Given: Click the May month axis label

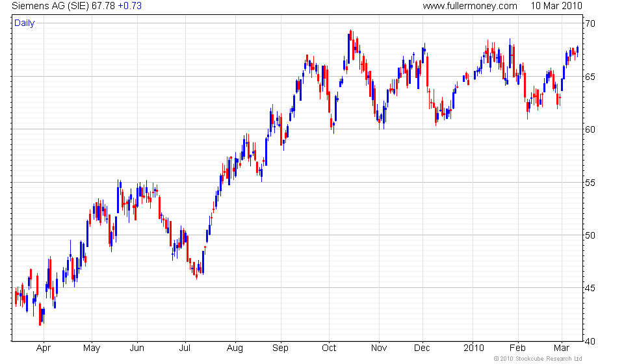Looking at the screenshot, I should [92, 348].
